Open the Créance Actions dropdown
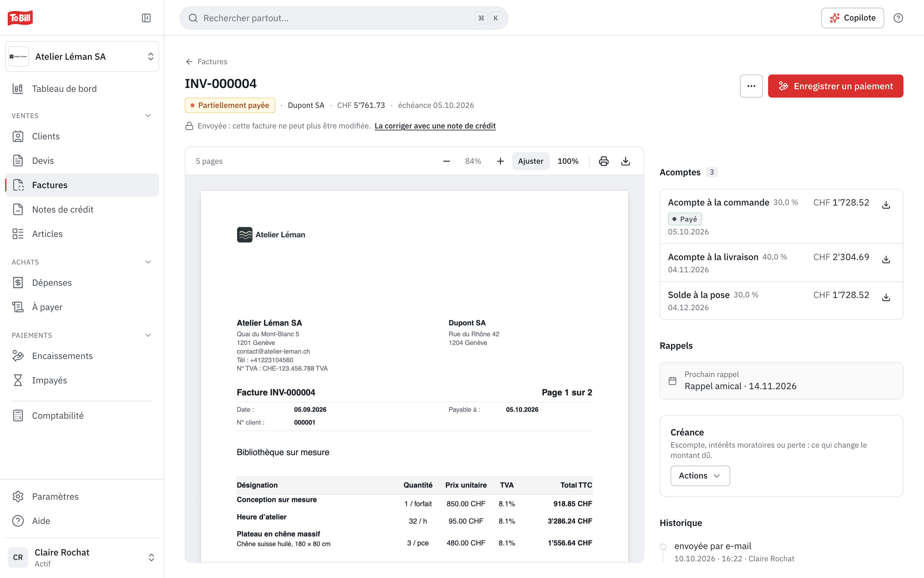 tap(700, 476)
